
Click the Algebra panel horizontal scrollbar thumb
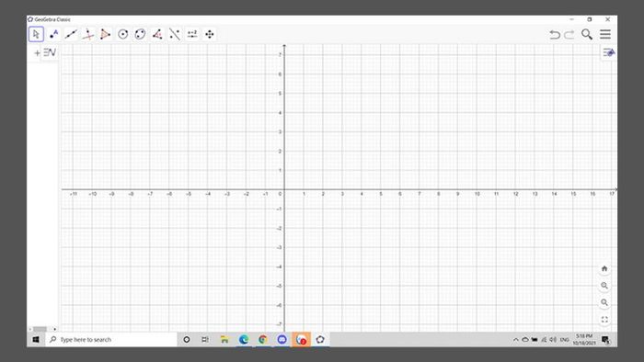point(40,329)
